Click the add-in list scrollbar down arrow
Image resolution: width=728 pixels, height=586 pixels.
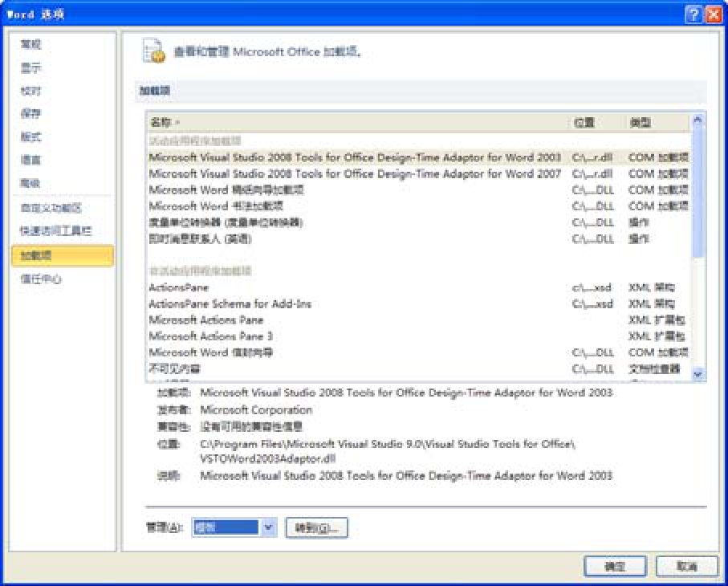pos(697,374)
